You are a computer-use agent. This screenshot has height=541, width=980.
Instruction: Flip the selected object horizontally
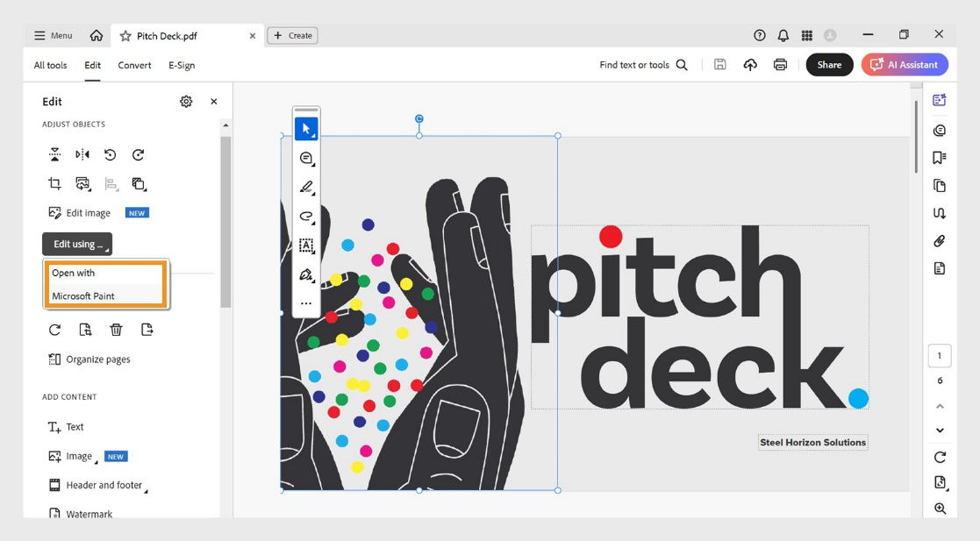pos(82,154)
